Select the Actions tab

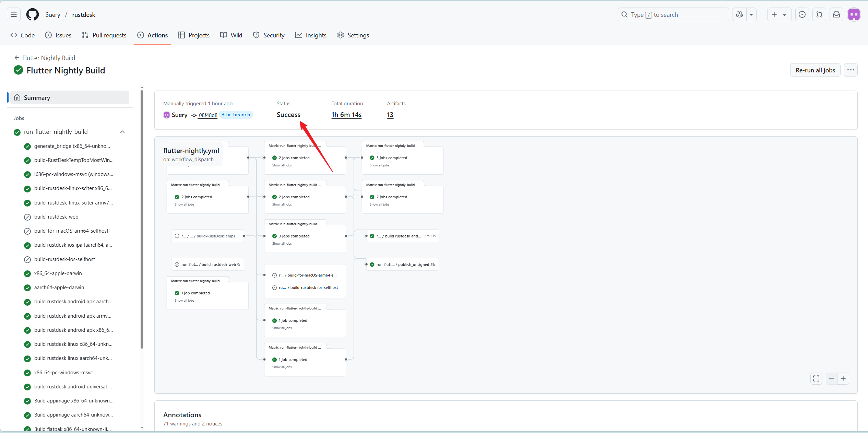[153, 35]
